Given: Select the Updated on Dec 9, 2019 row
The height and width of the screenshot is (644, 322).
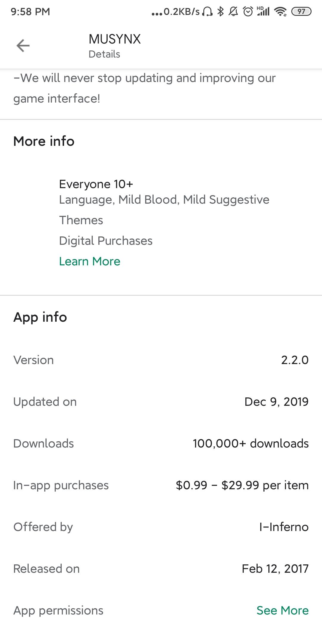Looking at the screenshot, I should click(161, 402).
